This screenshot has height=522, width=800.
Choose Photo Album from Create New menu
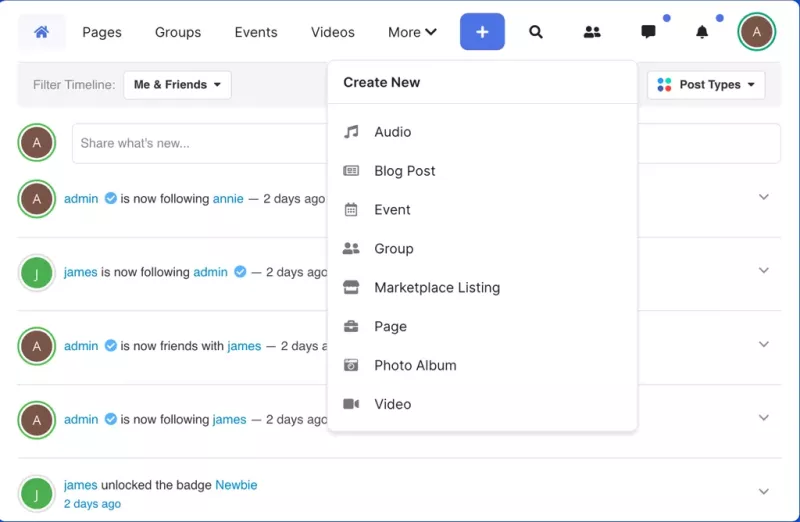pos(482,365)
